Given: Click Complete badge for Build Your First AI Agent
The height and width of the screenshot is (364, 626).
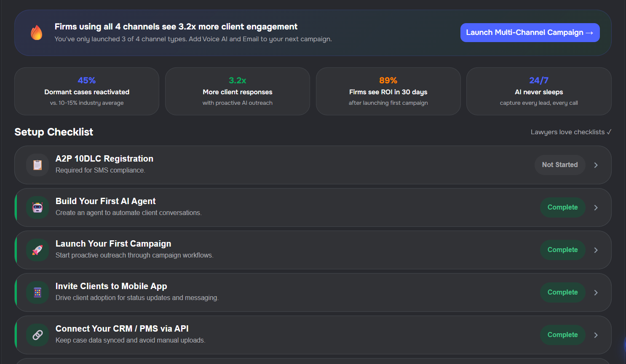Looking at the screenshot, I should (x=562, y=207).
